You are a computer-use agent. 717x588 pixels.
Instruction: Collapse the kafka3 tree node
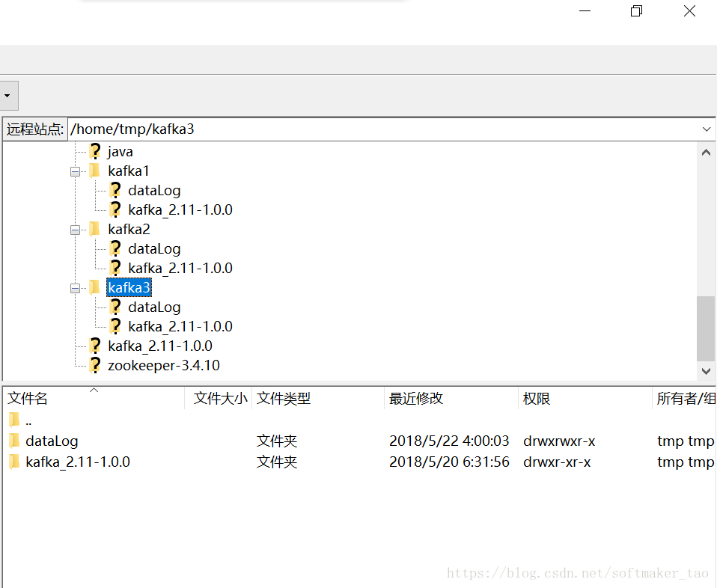coord(75,288)
